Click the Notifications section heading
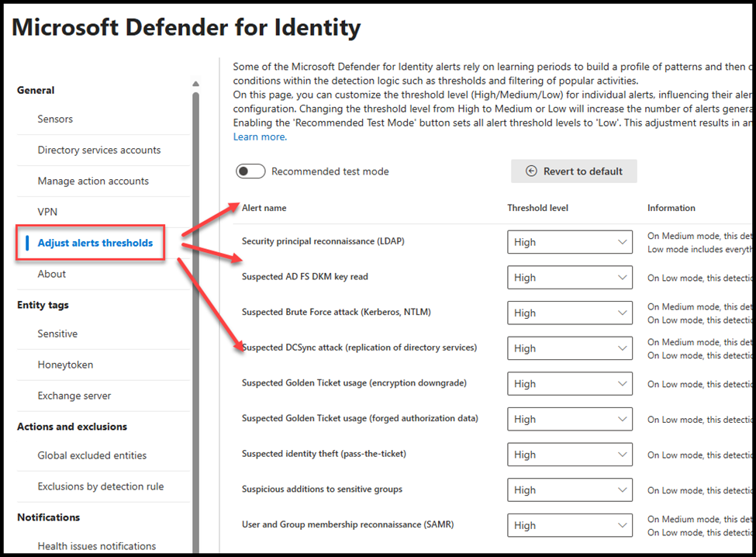Image resolution: width=756 pixels, height=557 pixels. [x=49, y=517]
